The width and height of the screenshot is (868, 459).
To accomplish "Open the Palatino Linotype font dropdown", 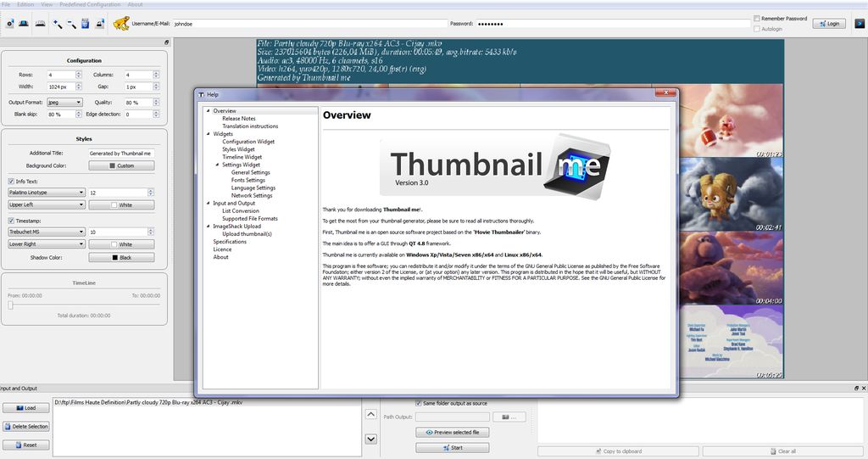I will 46,193.
